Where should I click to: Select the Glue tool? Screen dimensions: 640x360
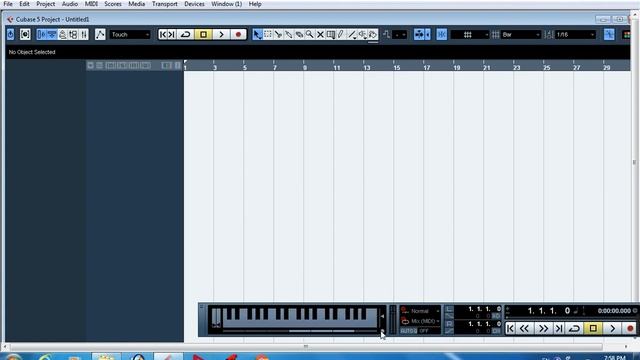click(x=289, y=35)
